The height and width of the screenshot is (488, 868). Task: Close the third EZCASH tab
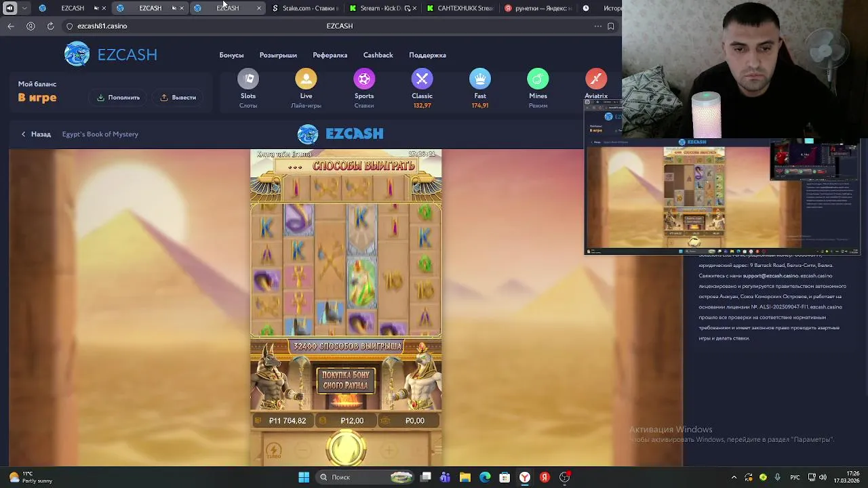tap(258, 8)
